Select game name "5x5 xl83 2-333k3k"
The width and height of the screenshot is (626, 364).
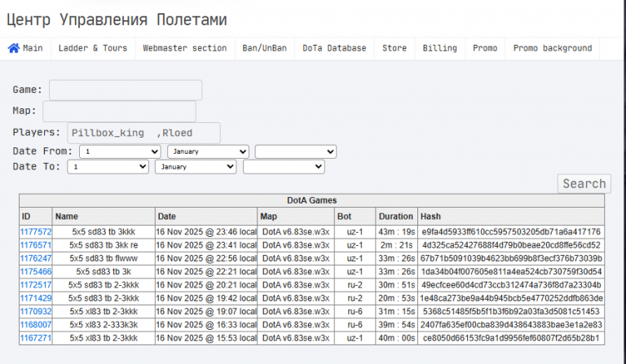coord(104,325)
